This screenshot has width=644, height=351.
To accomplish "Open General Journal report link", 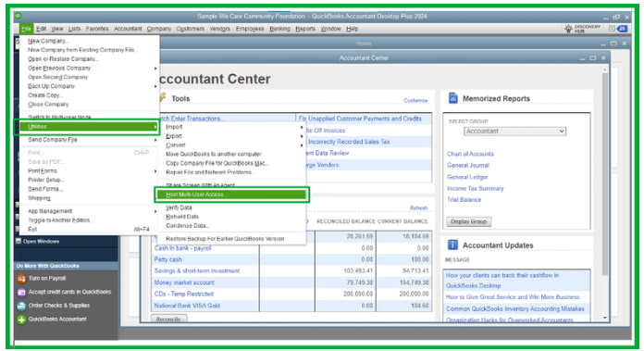I will click(x=468, y=165).
